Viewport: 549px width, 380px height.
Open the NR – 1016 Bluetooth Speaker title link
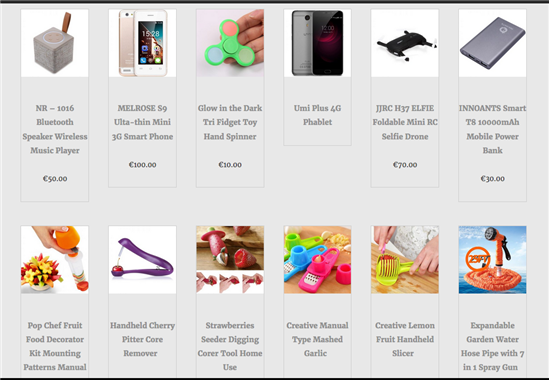pyautogui.click(x=55, y=129)
